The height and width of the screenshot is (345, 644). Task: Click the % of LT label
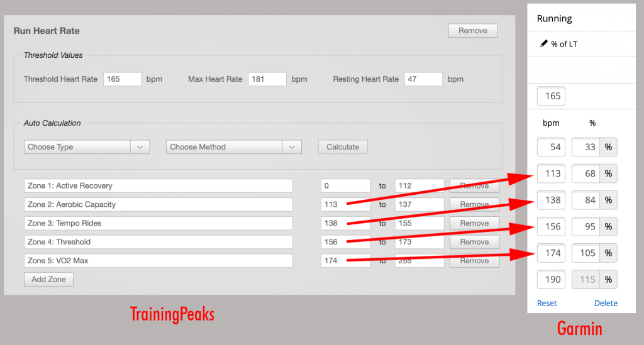tap(564, 44)
